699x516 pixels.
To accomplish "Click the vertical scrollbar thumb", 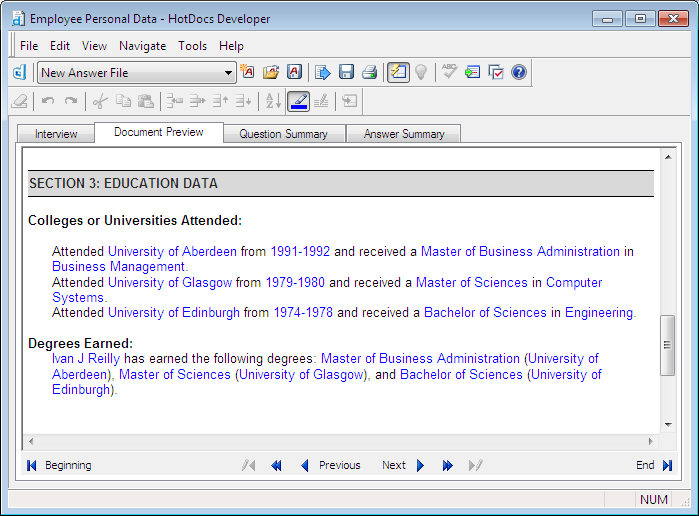I will coord(667,345).
